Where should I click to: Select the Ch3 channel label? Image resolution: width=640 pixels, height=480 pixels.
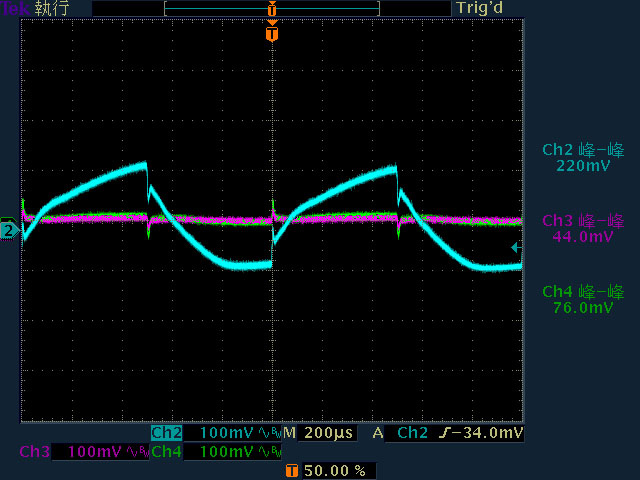click(x=35, y=452)
